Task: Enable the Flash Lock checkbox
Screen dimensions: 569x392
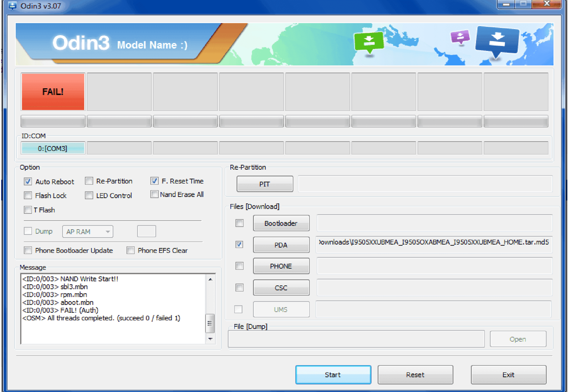Action: pyautogui.click(x=28, y=195)
